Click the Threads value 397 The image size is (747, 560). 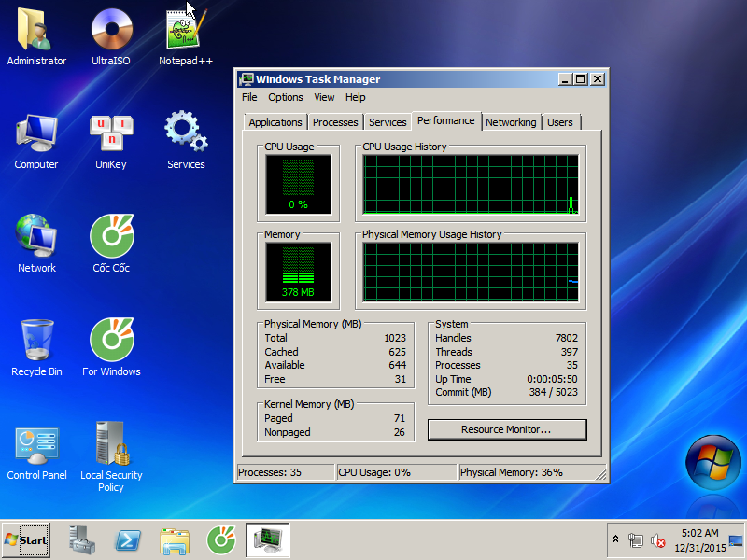click(x=570, y=352)
